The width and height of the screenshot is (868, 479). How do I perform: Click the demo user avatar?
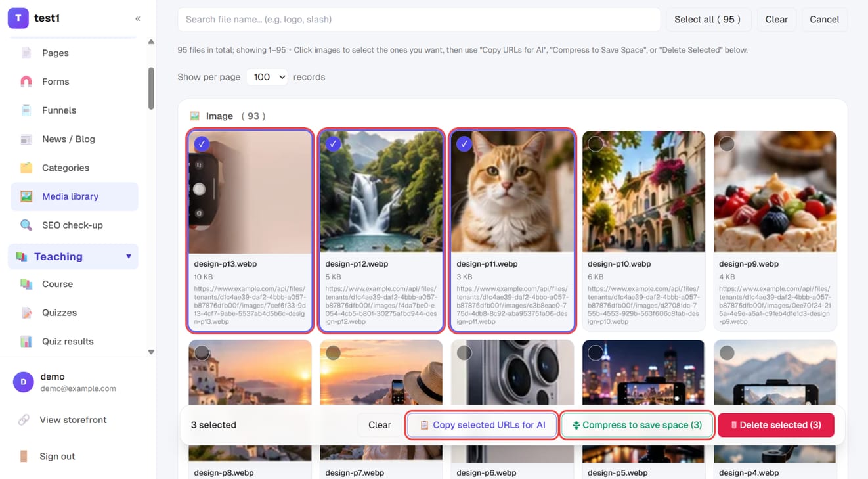pyautogui.click(x=24, y=382)
